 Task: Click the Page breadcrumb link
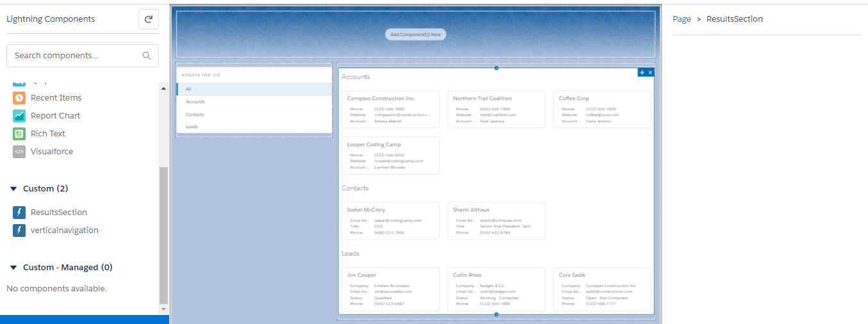point(682,19)
